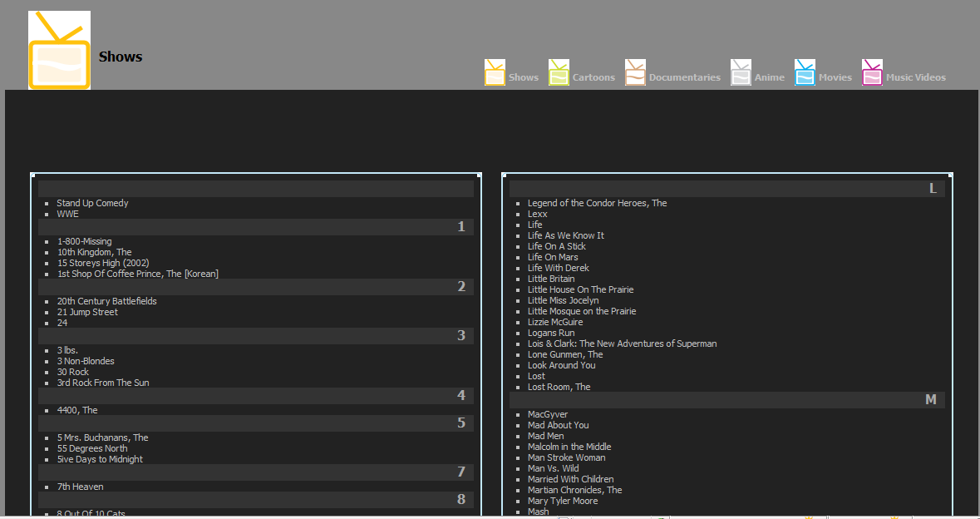Open the Cartoons navigation tab
Image resolution: width=980 pixels, height=519 pixels.
(593, 77)
